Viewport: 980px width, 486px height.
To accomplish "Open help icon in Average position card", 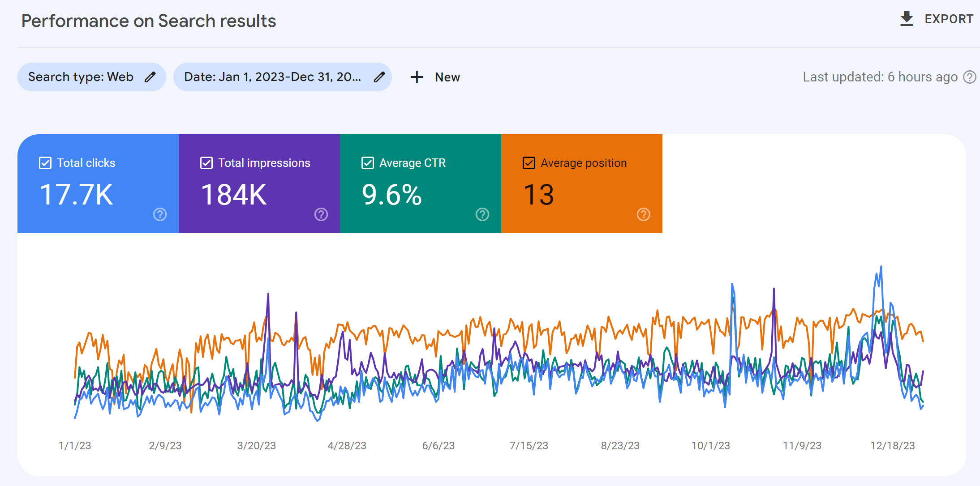I will click(644, 214).
